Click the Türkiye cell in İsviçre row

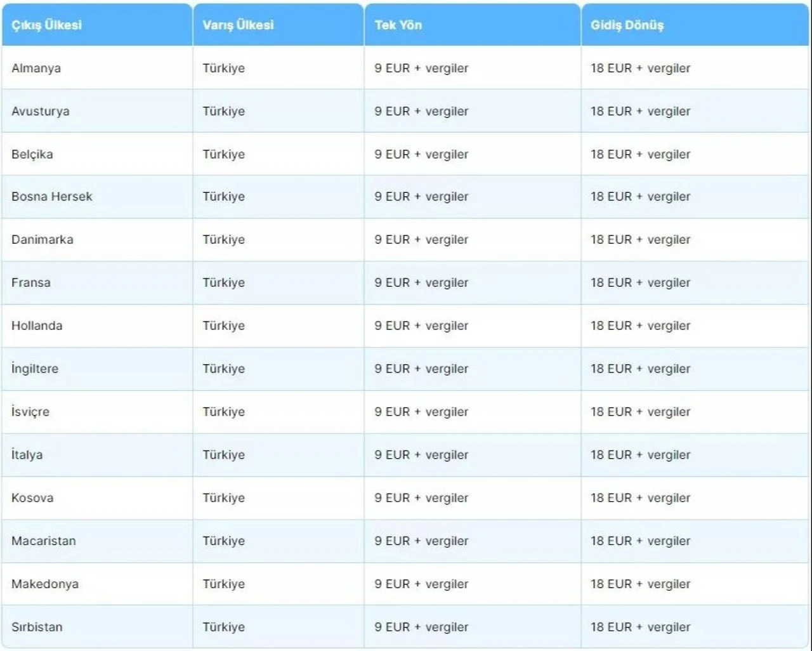pos(223,412)
